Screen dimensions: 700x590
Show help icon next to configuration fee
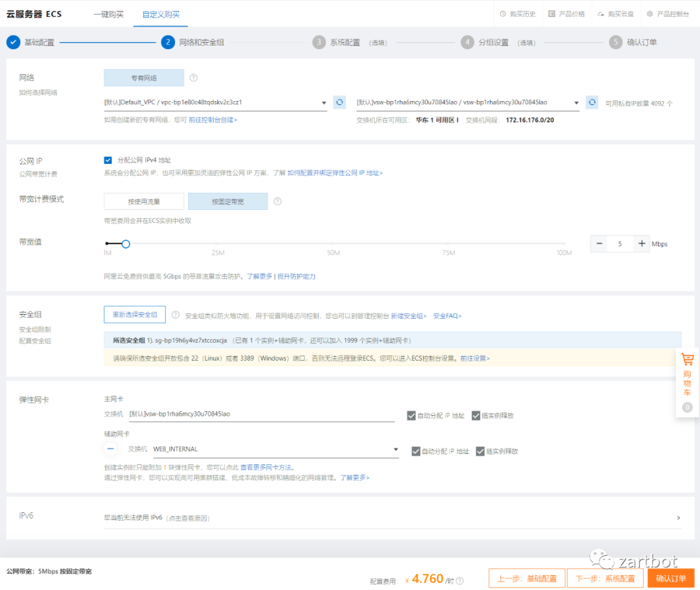[460, 581]
